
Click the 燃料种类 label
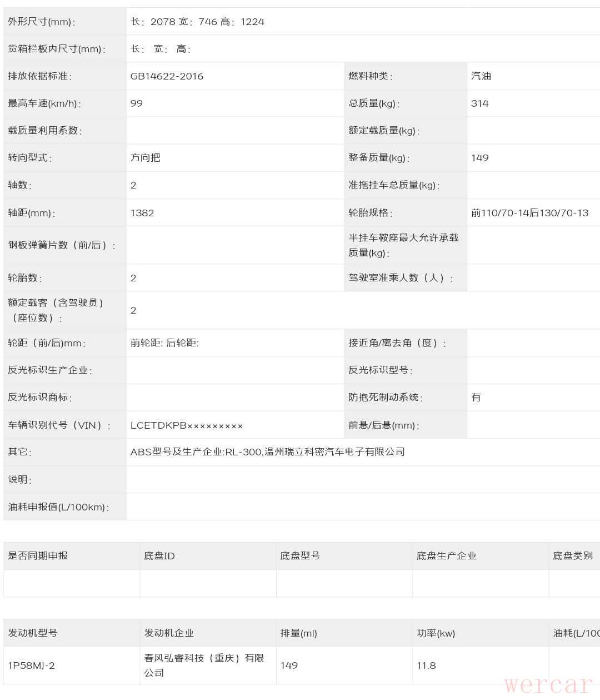370,76
